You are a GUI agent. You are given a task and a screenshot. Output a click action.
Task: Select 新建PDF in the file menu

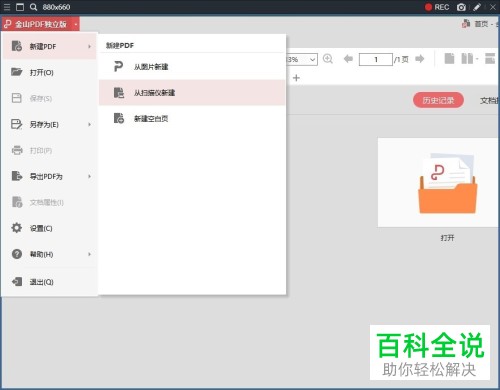pos(49,46)
